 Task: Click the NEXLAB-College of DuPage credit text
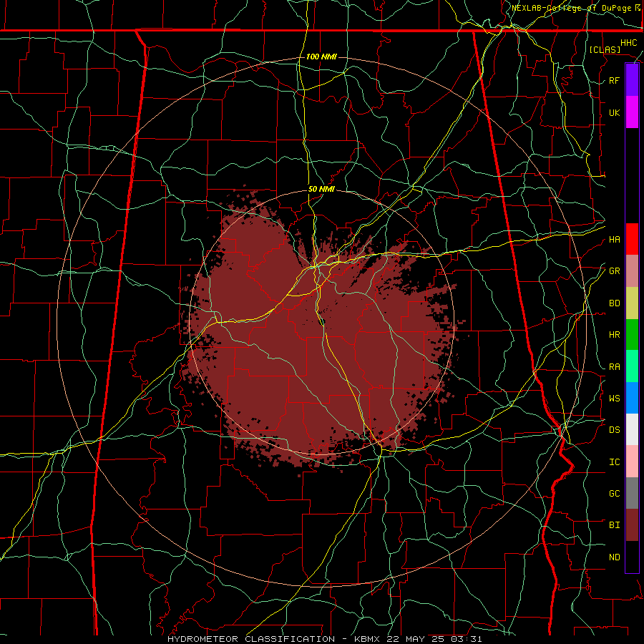click(571, 8)
